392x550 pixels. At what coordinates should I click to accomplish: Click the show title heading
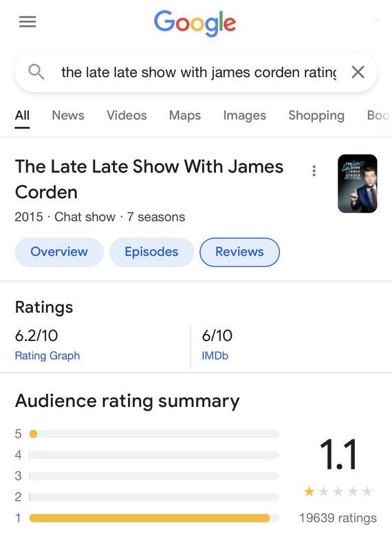click(149, 179)
